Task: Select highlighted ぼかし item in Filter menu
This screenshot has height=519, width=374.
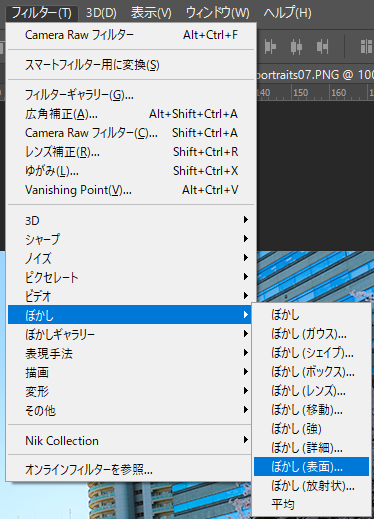Action: coord(130,315)
